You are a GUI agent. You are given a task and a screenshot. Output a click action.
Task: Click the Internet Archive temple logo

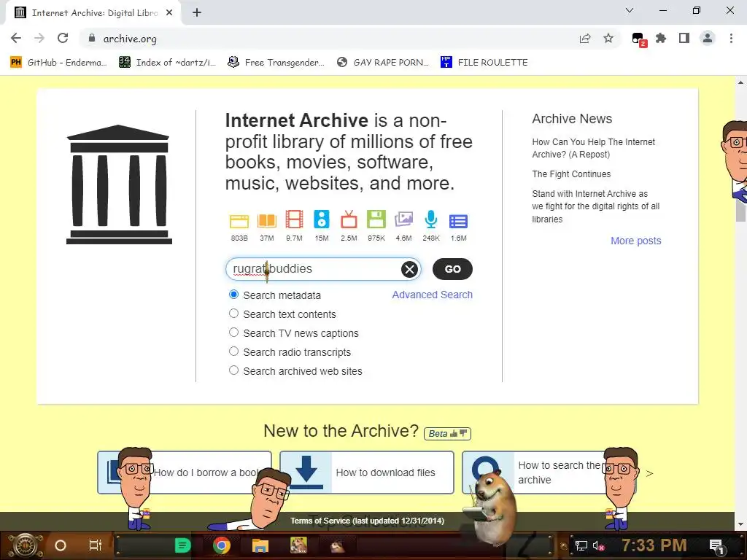click(x=119, y=184)
